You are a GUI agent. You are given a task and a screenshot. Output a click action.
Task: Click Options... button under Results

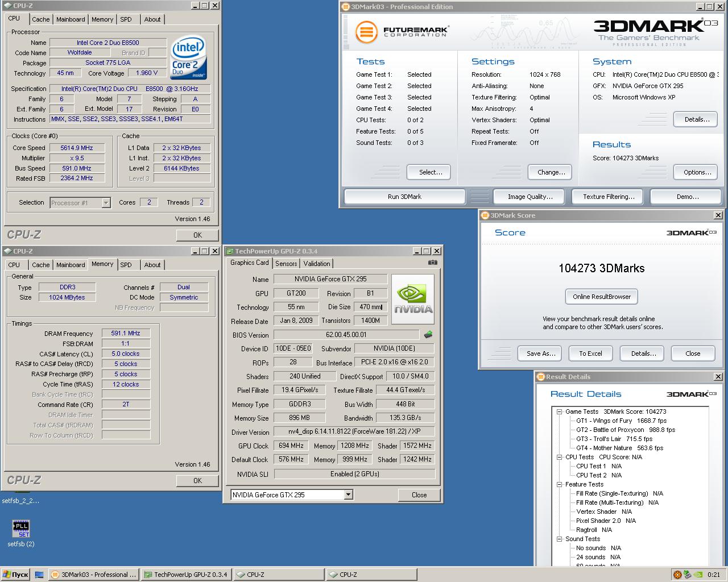pos(697,172)
